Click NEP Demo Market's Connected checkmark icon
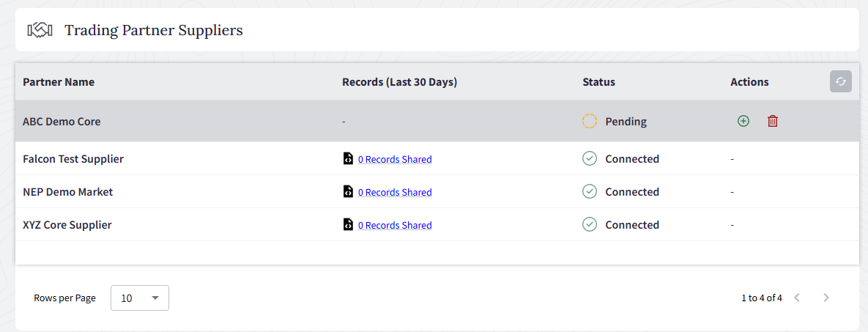The height and width of the screenshot is (332, 868). 590,192
